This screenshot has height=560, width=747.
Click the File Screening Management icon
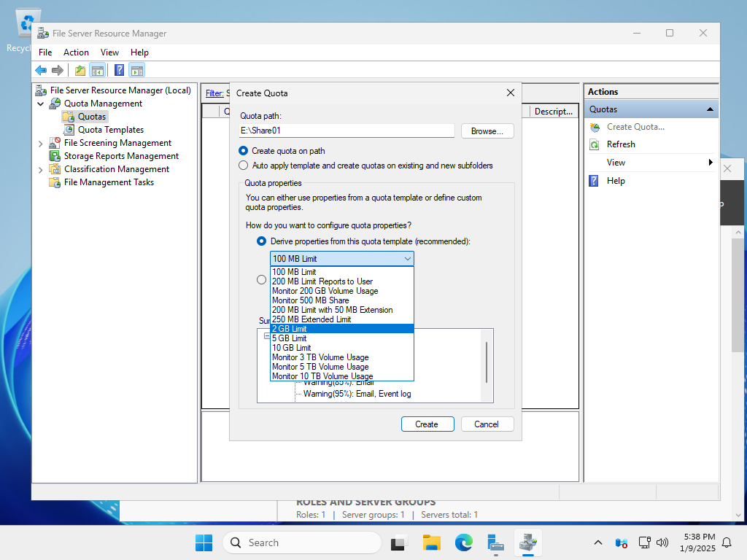click(55, 143)
